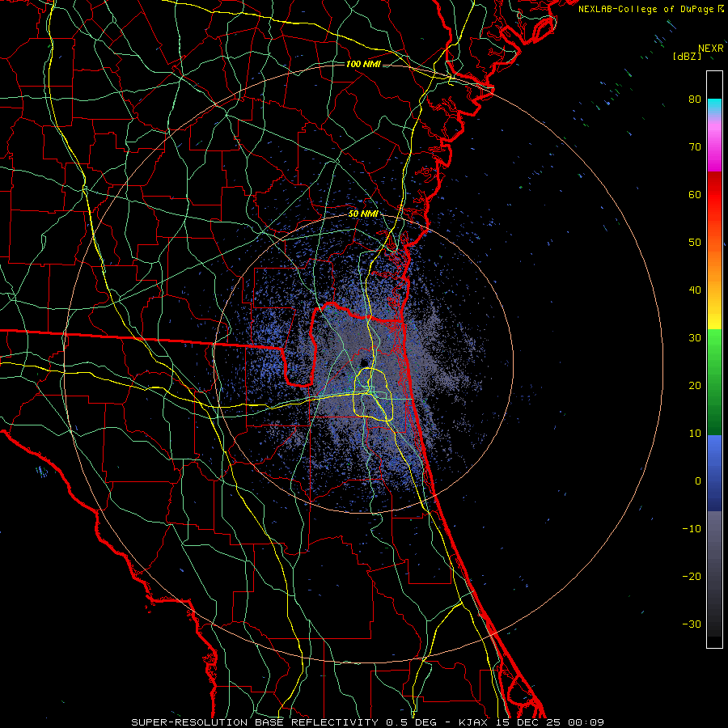The width and height of the screenshot is (728, 728).
Task: Click the blue segment of the color bar
Action: click(714, 472)
